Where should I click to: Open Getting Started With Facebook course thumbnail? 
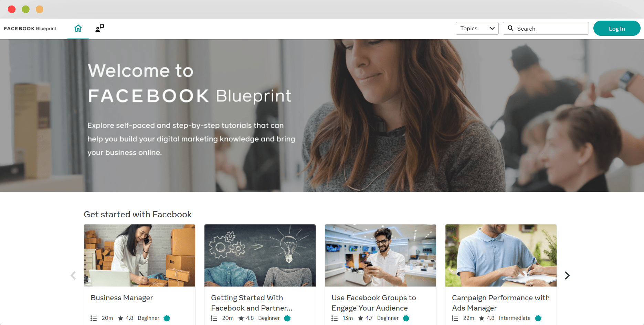click(260, 256)
